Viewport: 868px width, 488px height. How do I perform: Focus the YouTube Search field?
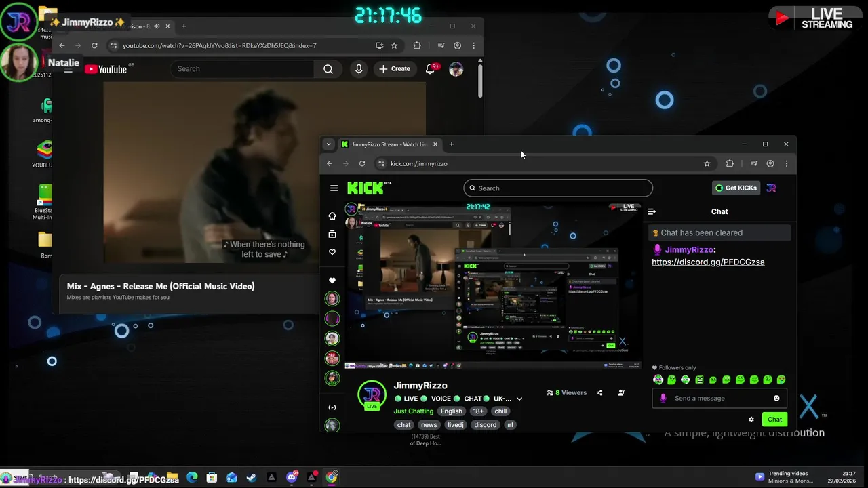tap(242, 68)
